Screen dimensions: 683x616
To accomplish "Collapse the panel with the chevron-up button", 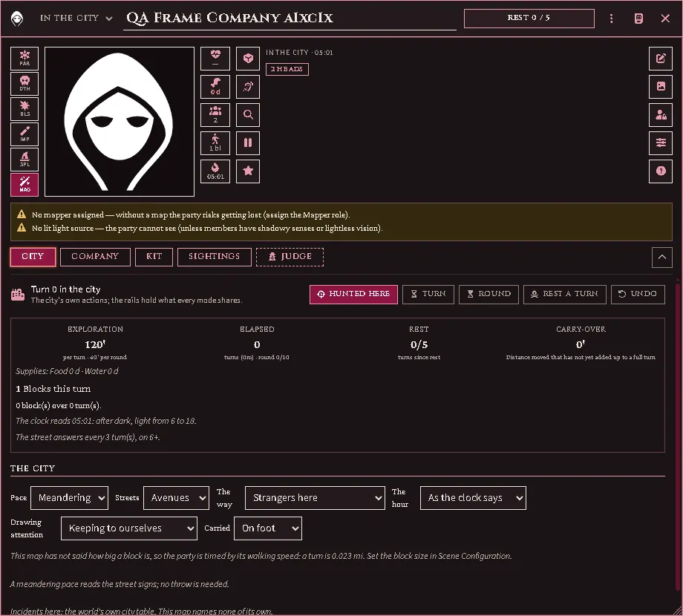I will pos(662,258).
